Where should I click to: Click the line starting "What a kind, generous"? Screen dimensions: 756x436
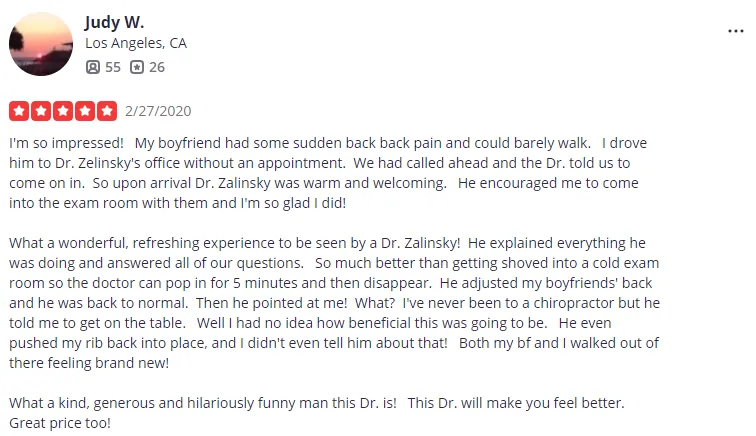click(317, 403)
